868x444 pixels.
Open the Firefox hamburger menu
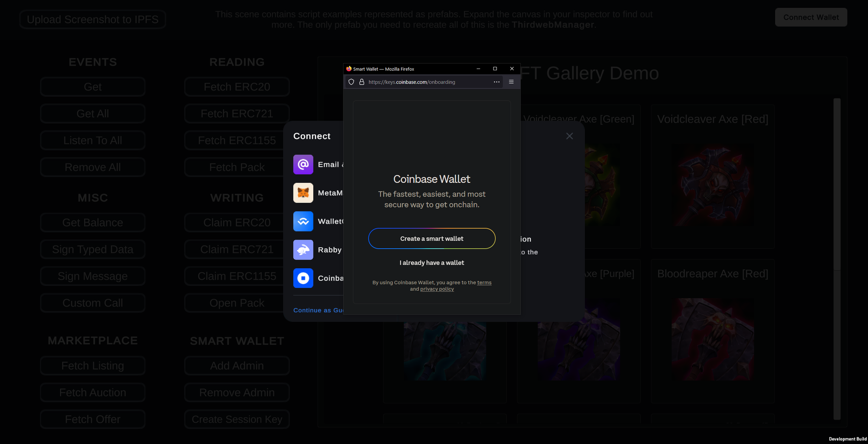click(511, 82)
